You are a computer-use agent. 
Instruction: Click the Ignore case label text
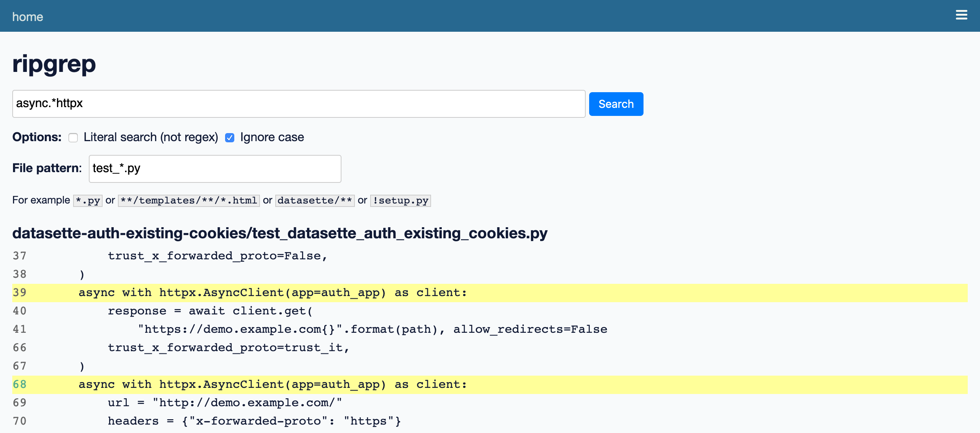(272, 137)
